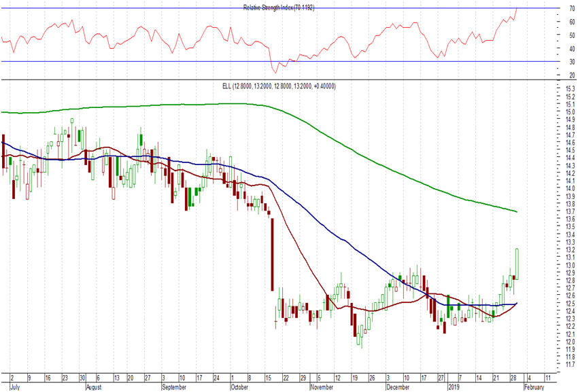Click the December month label
The image size is (578, 392).
tap(398, 387)
